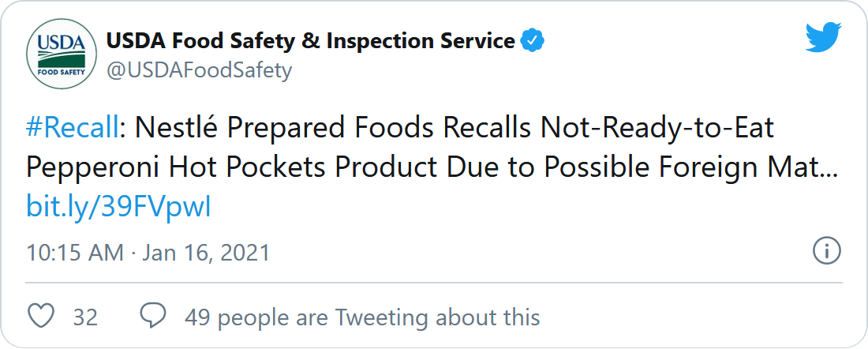
Task: Open the tweet info circle icon
Action: click(826, 252)
